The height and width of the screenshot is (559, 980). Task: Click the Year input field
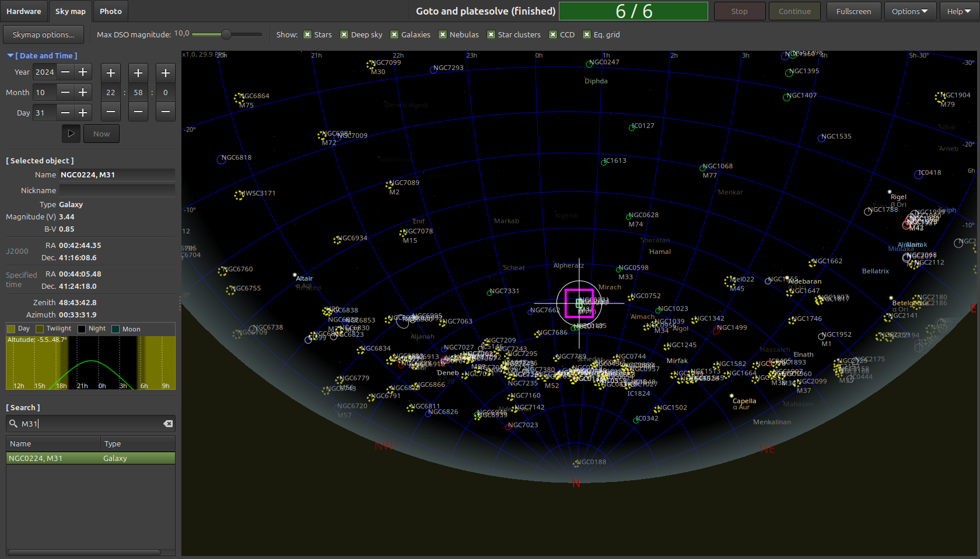point(45,72)
